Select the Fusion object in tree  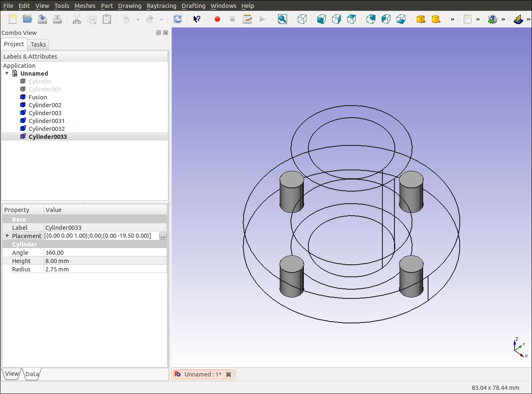coord(38,97)
